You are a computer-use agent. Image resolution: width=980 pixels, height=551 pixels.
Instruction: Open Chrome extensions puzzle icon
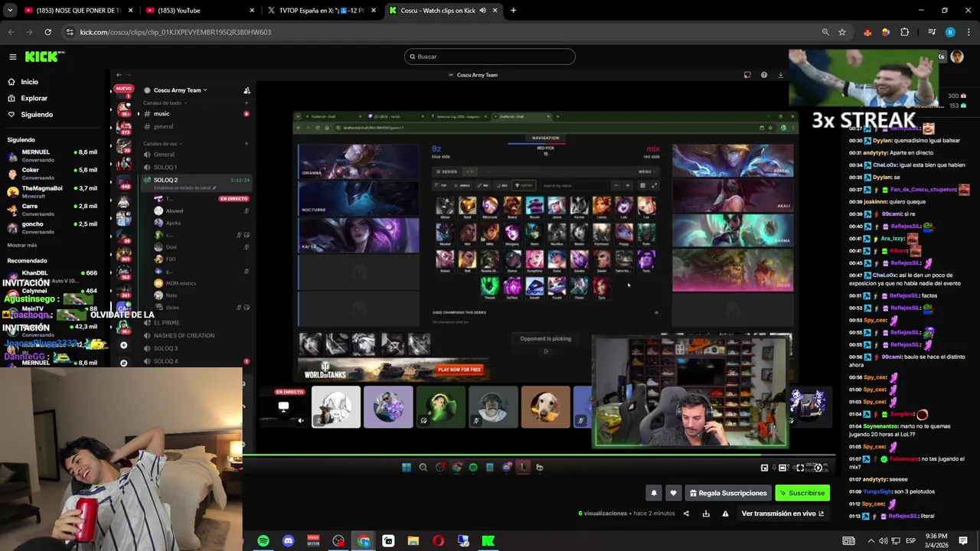(x=905, y=32)
